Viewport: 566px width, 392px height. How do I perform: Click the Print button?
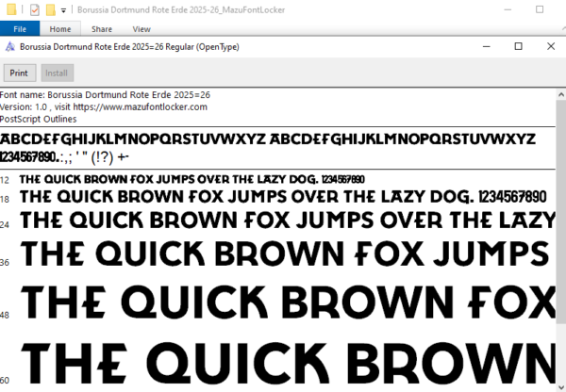tap(20, 73)
